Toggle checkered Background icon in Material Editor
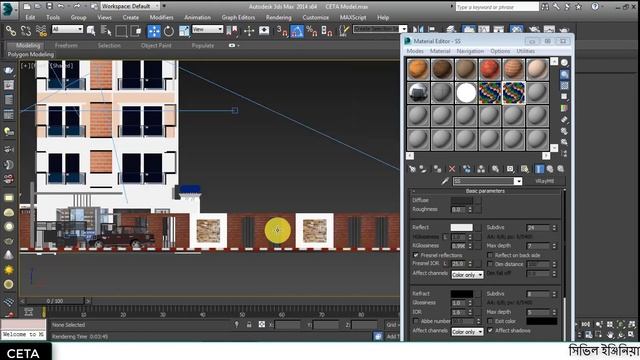This screenshot has height=360, width=640. 564,86
